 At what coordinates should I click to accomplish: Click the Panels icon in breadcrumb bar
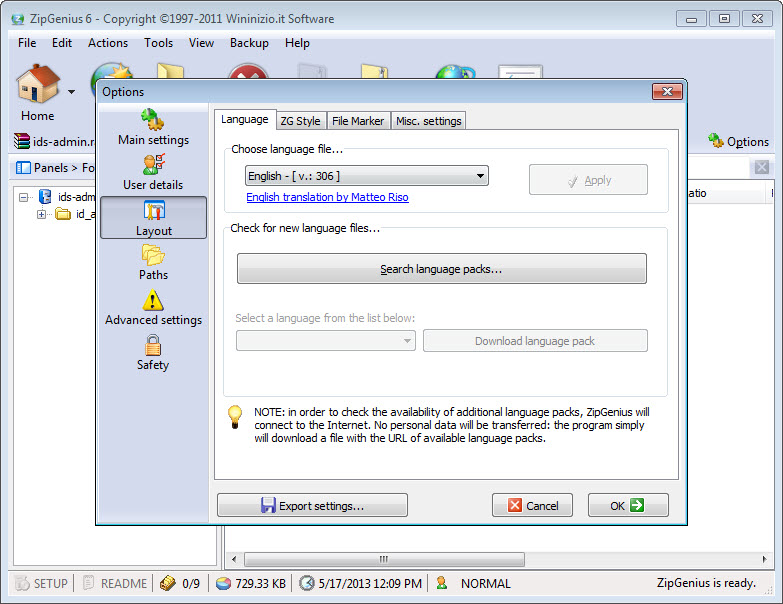[x=23, y=168]
